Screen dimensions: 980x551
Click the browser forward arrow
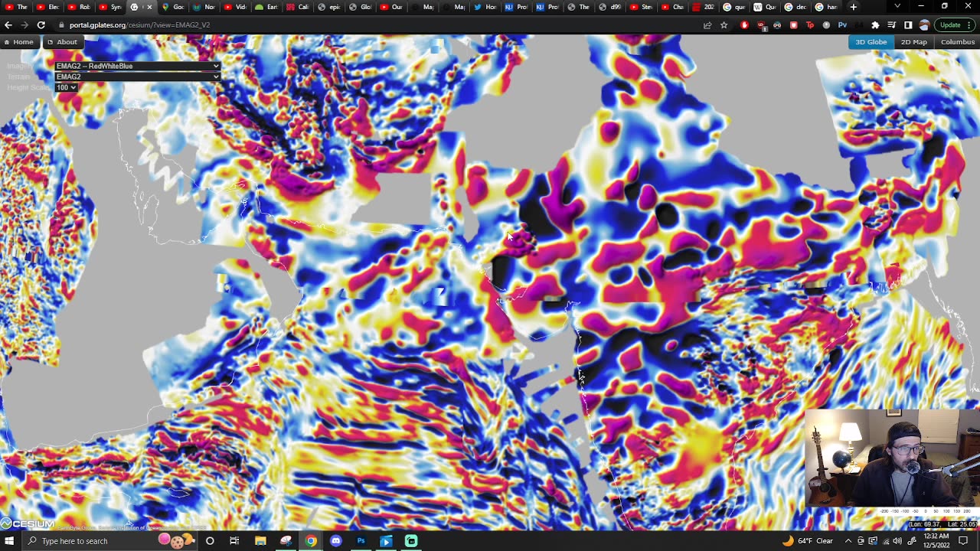coord(24,24)
